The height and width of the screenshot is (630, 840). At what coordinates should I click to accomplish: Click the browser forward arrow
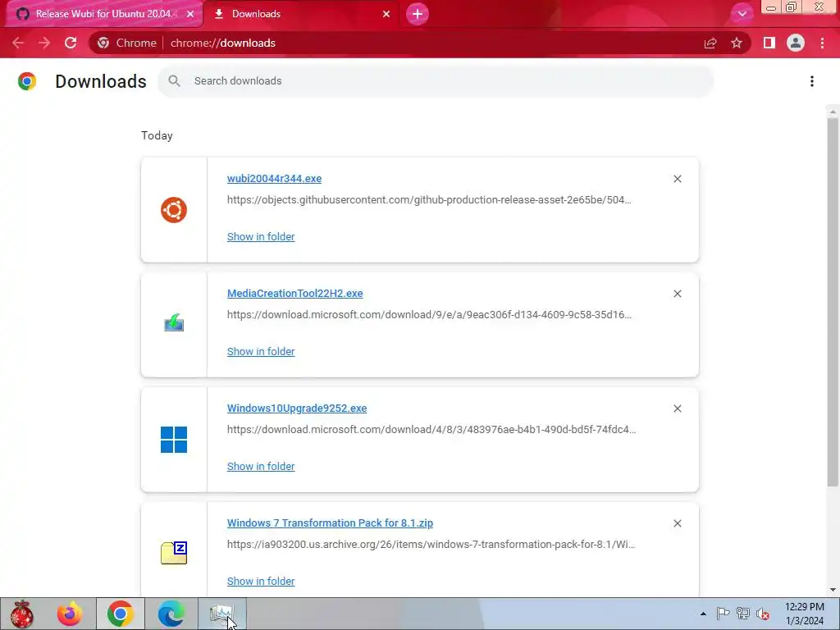point(44,43)
